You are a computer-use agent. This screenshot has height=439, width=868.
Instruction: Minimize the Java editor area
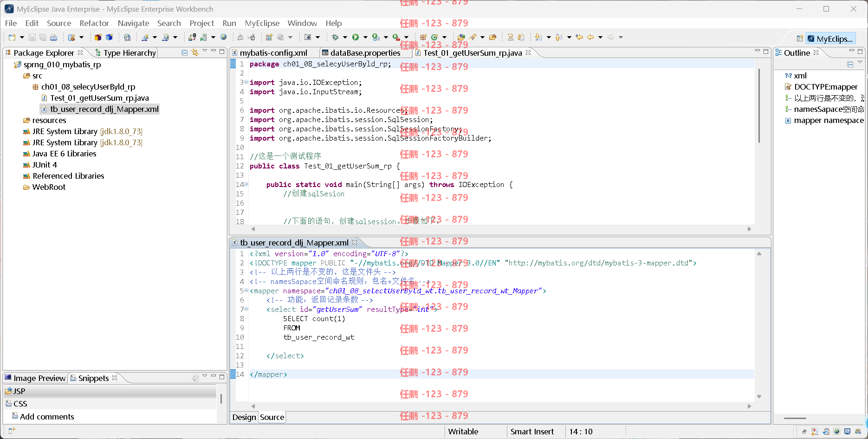click(x=758, y=51)
